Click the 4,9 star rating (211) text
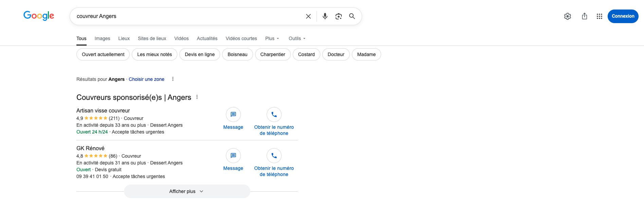 pos(98,118)
